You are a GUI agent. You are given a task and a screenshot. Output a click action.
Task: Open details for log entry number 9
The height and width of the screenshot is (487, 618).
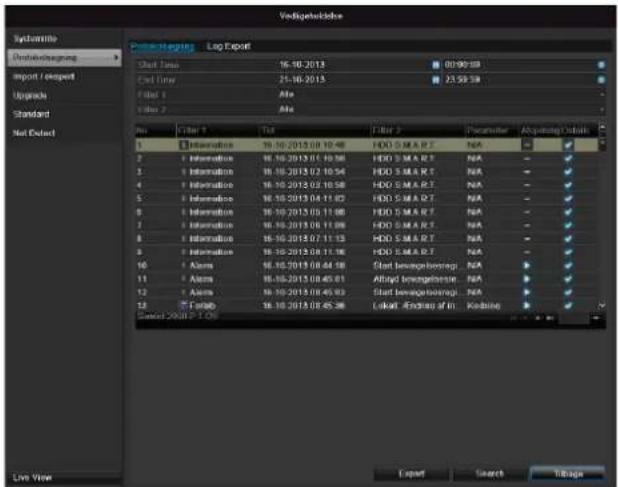(568, 252)
